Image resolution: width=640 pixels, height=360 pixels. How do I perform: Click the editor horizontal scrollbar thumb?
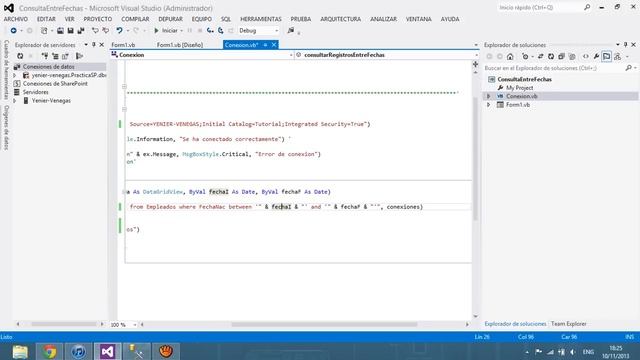tap(324, 324)
